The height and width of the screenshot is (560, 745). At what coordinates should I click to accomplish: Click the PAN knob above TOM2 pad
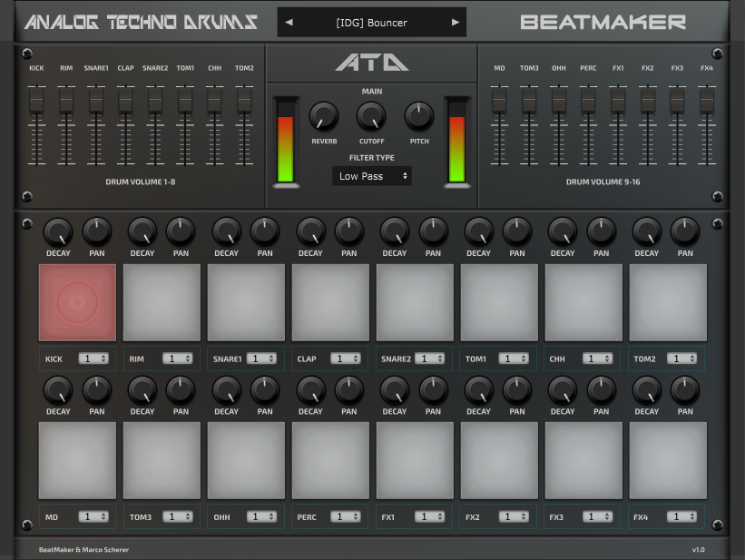(685, 231)
